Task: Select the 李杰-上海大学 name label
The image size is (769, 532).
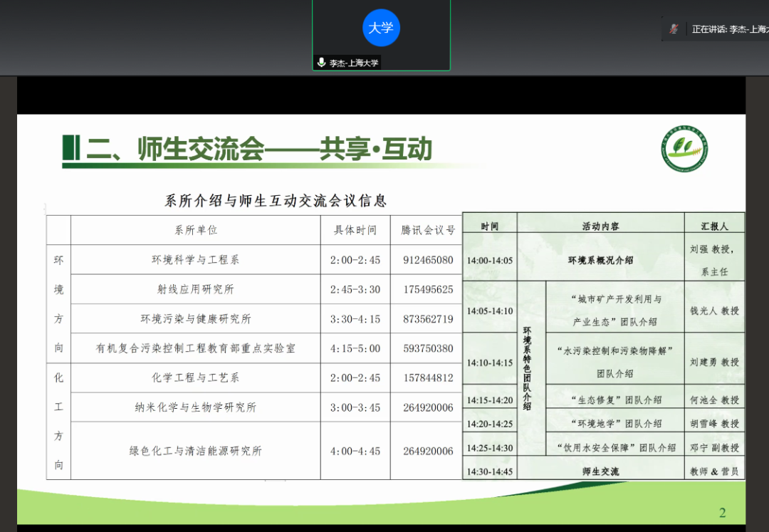Action: pyautogui.click(x=353, y=63)
